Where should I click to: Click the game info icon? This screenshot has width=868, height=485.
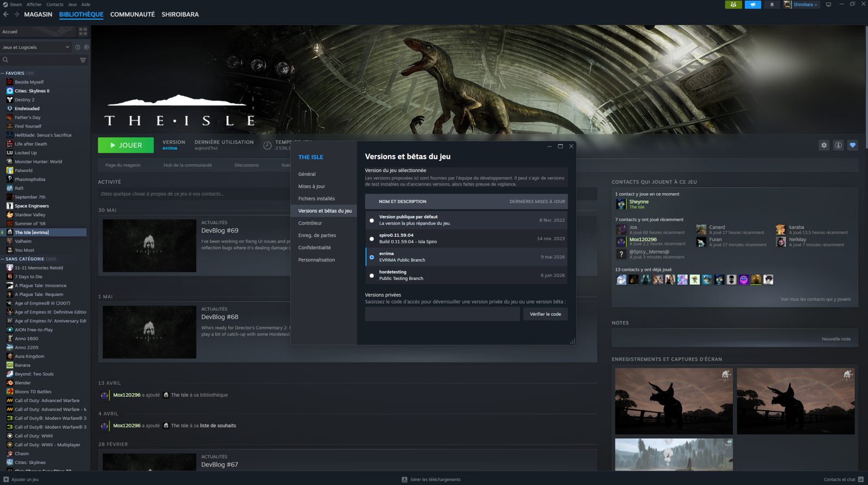(838, 145)
